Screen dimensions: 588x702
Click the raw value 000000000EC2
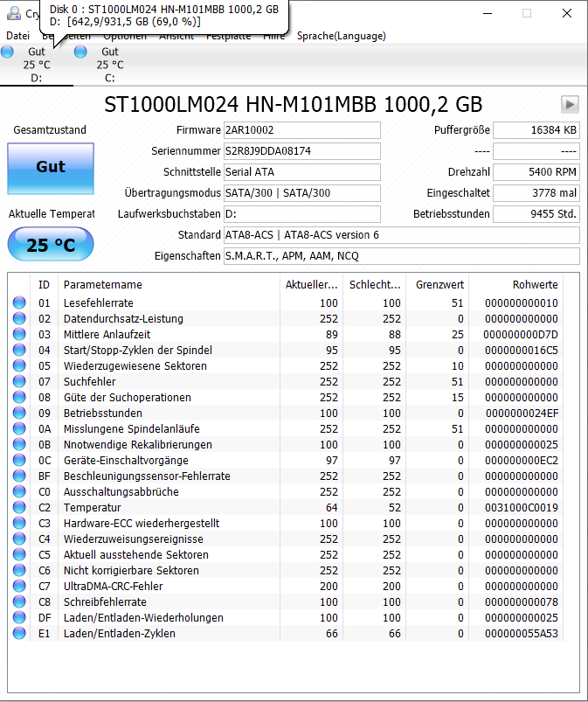(x=522, y=460)
